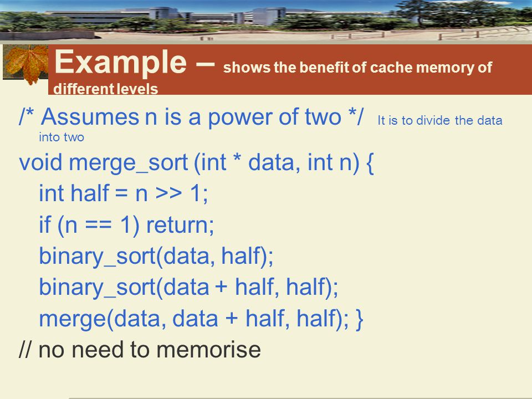Click the autumn leaf icon

click(x=27, y=64)
